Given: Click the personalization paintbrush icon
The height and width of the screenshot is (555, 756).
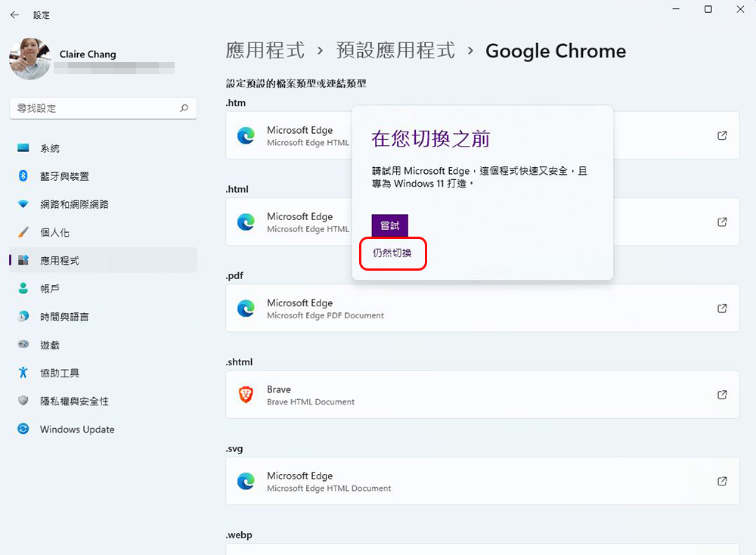Looking at the screenshot, I should [23, 232].
